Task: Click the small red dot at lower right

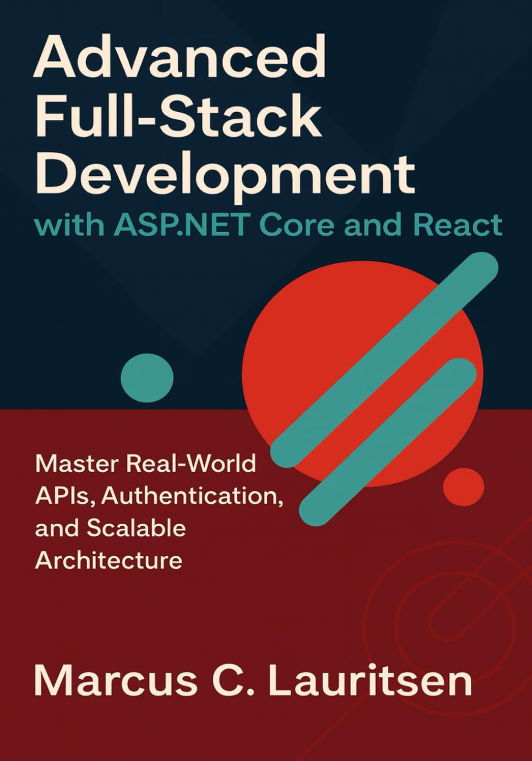Action: click(463, 486)
